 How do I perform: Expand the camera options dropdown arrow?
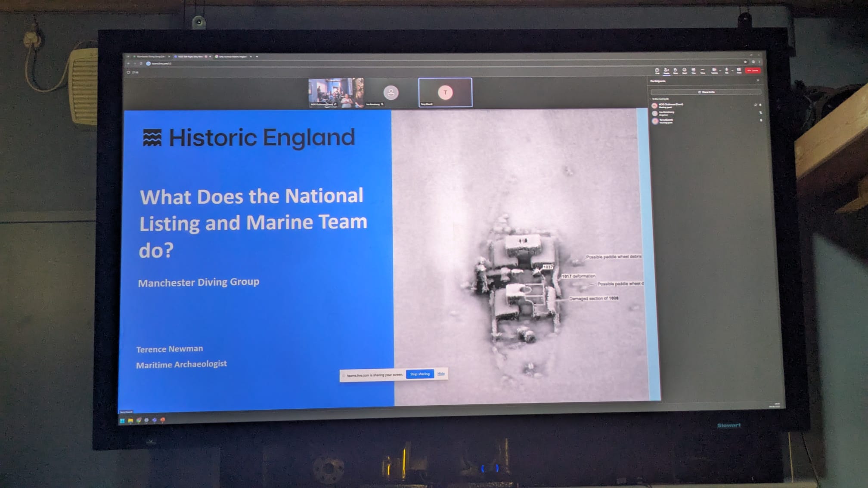coord(720,71)
